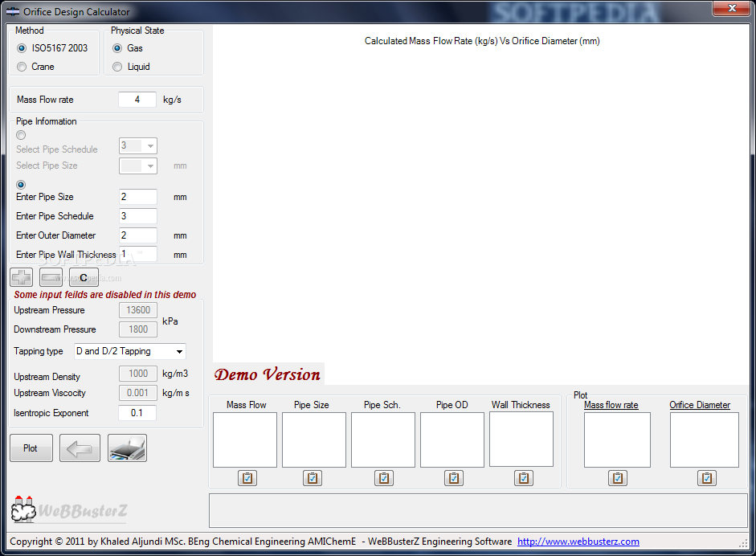Image resolution: width=756 pixels, height=556 pixels.
Task: Click the 'Orifice Diameter' underlined label
Action: point(700,405)
